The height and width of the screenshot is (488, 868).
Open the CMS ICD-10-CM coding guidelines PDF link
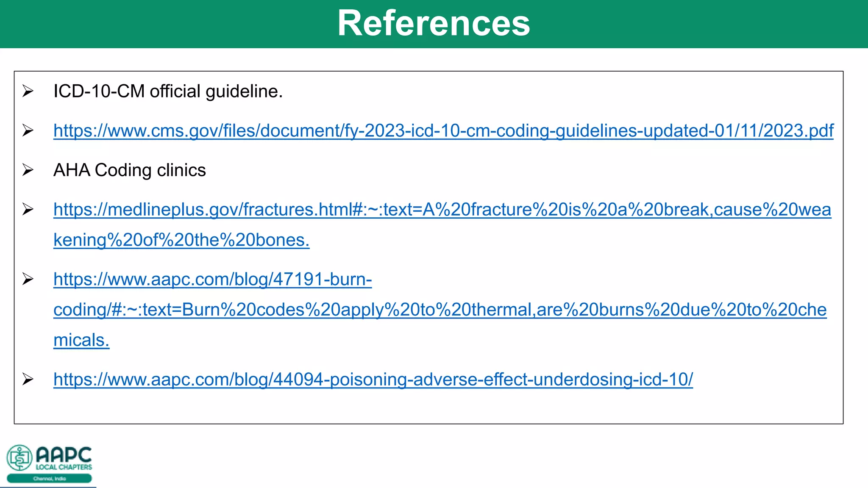click(443, 130)
